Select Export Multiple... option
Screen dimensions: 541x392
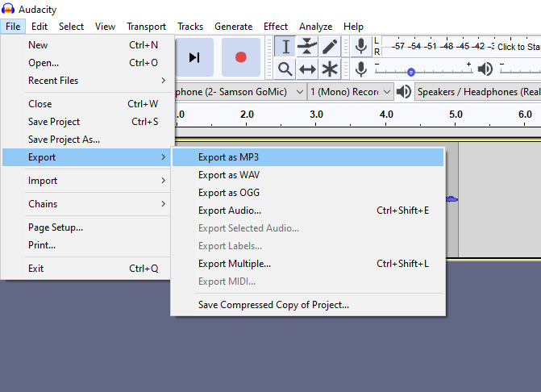308,264
